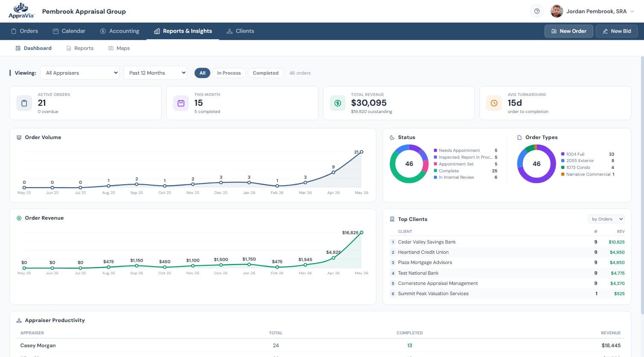Click the Apr 26 order volume point
Viewport: 644px width, 357px height.
coord(333,172)
